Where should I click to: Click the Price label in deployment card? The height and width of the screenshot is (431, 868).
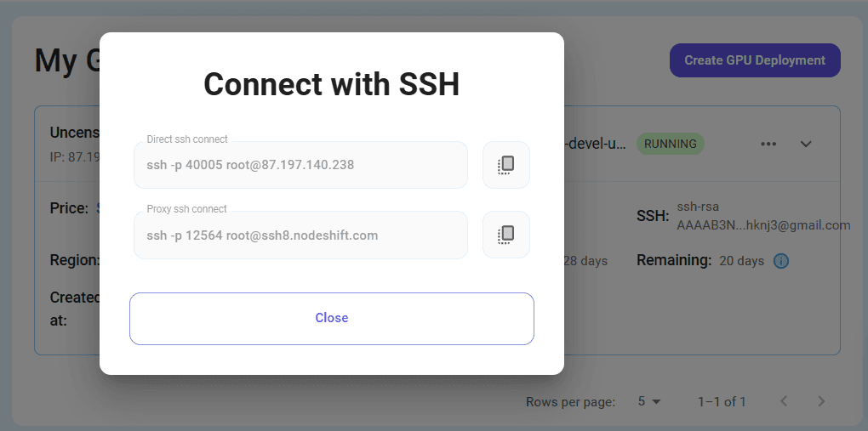tap(69, 208)
